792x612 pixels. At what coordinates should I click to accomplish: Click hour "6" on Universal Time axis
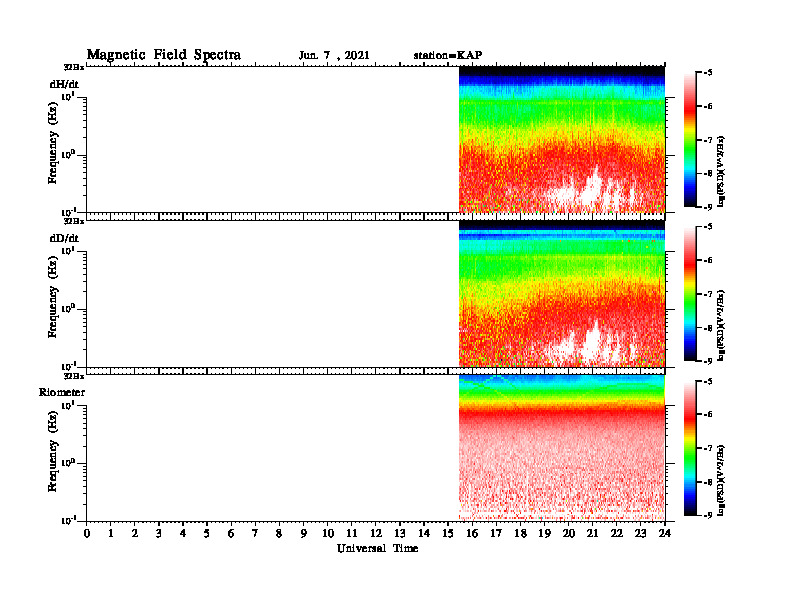[x=231, y=534]
